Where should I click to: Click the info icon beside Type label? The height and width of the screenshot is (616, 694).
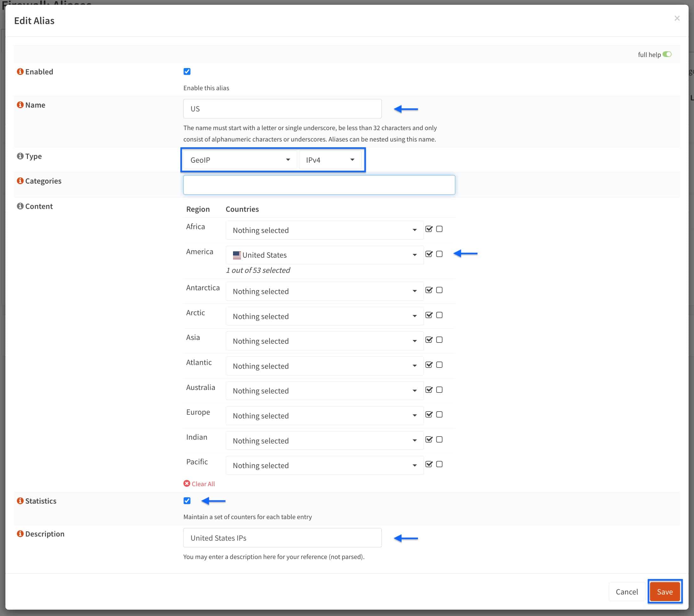tap(20, 156)
